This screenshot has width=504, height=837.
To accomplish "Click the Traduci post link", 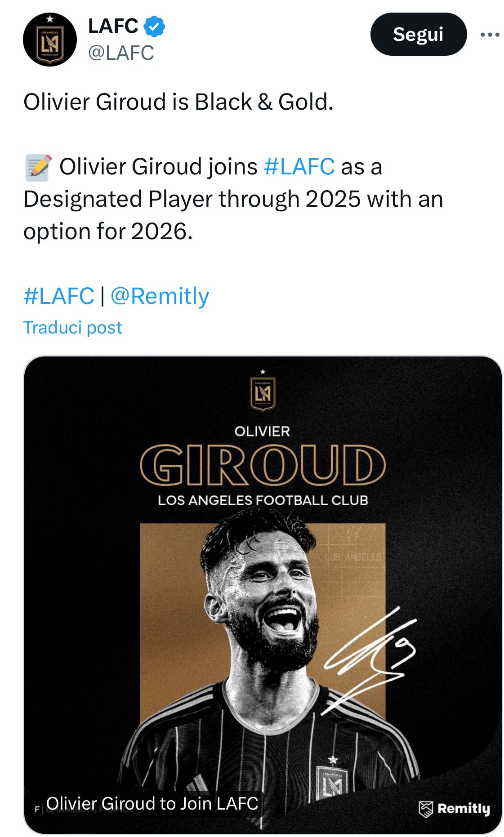I will 72,327.
